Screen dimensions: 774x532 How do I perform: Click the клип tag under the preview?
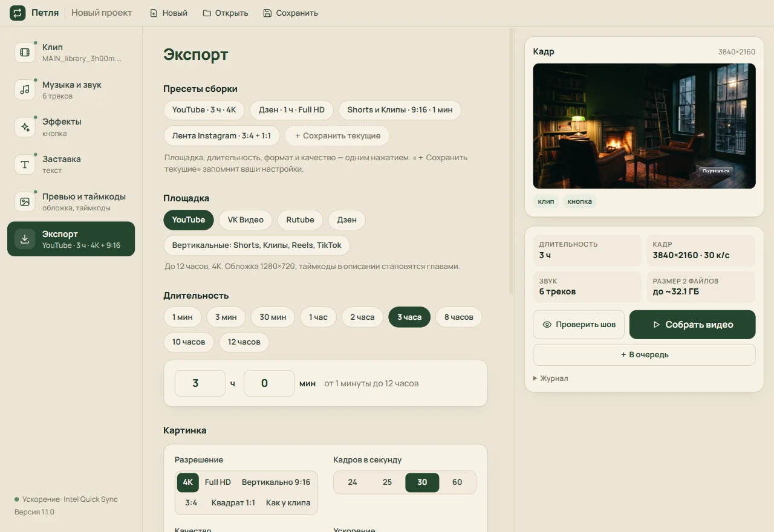point(546,201)
